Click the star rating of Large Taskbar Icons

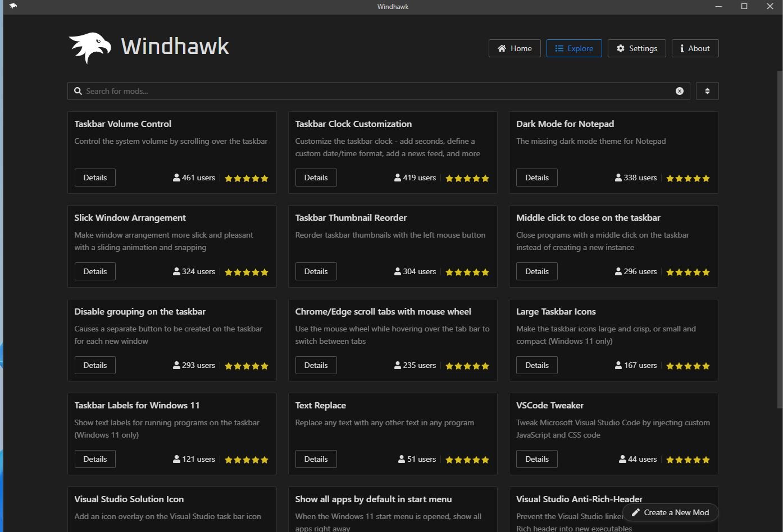pyautogui.click(x=688, y=366)
